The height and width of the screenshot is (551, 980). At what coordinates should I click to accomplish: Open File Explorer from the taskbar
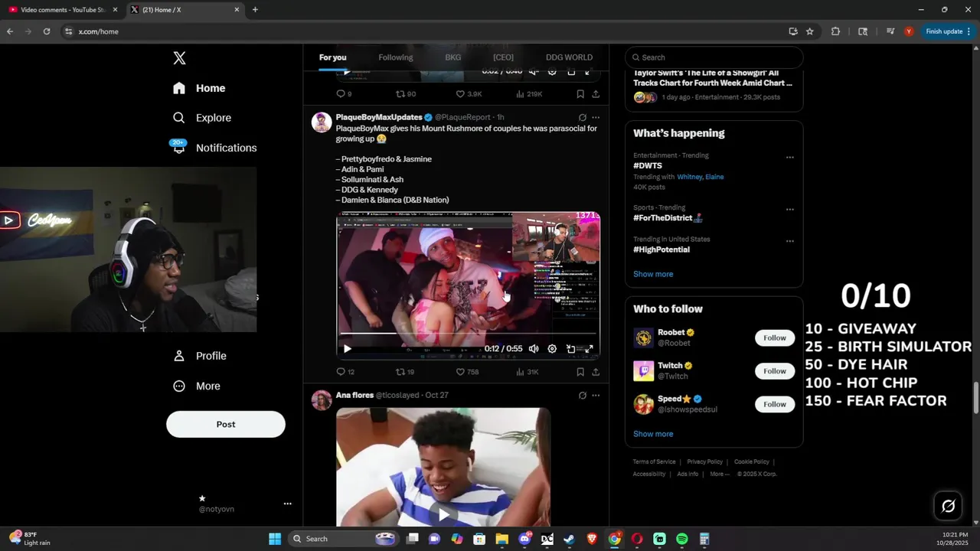click(x=502, y=539)
